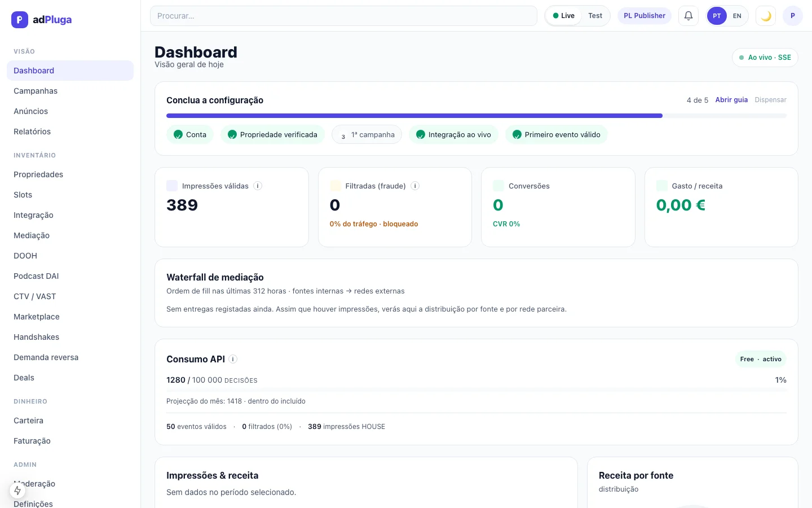This screenshot has width=812, height=508.
Task: Open Anúncios in the sidebar
Action: point(70,111)
